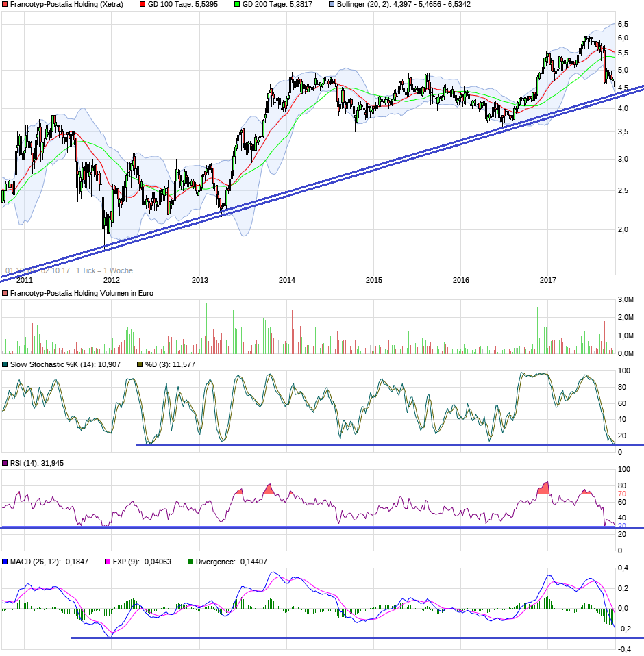
Task: Select the 2017 label on the time axis
Action: pyautogui.click(x=548, y=279)
